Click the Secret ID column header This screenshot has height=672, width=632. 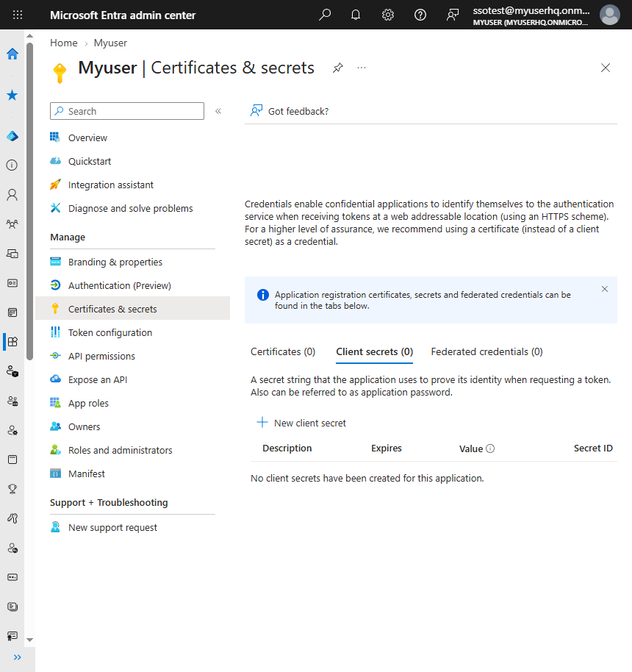(x=593, y=448)
